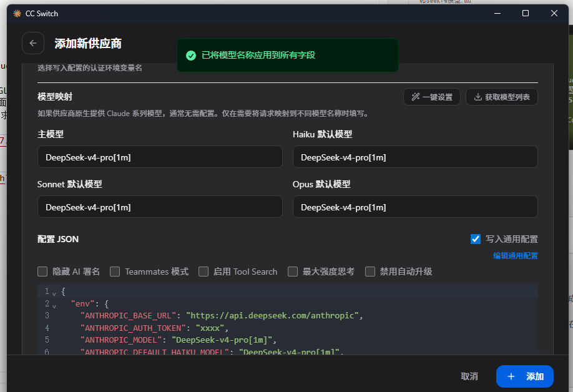Viewport: 573px width, 392px height.
Task: Maximize the CC Switch window
Action: tap(525, 14)
